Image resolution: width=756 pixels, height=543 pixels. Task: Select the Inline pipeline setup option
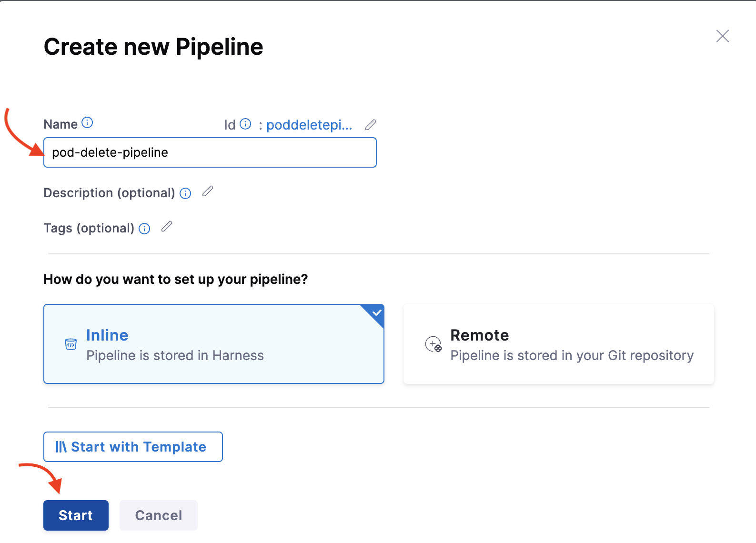click(x=213, y=344)
